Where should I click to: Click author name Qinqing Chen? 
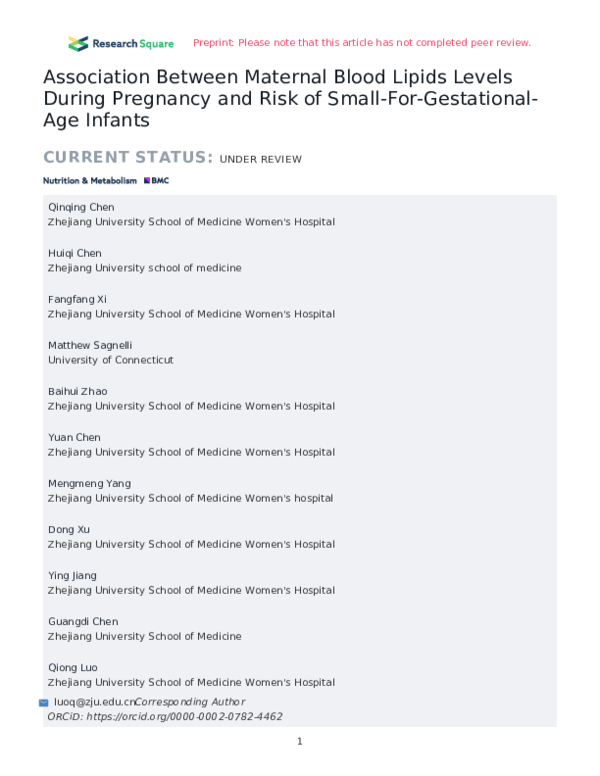click(x=81, y=207)
